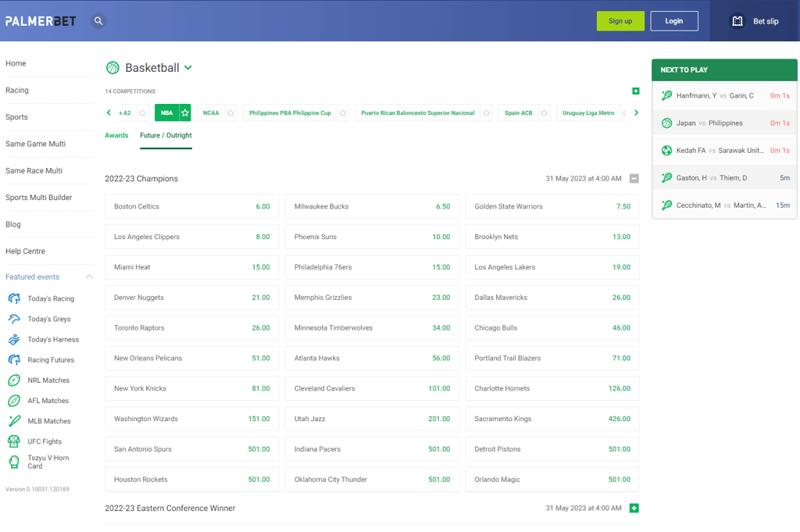The width and height of the screenshot is (800, 532).
Task: Go to Same Game Multi
Action: 36,144
